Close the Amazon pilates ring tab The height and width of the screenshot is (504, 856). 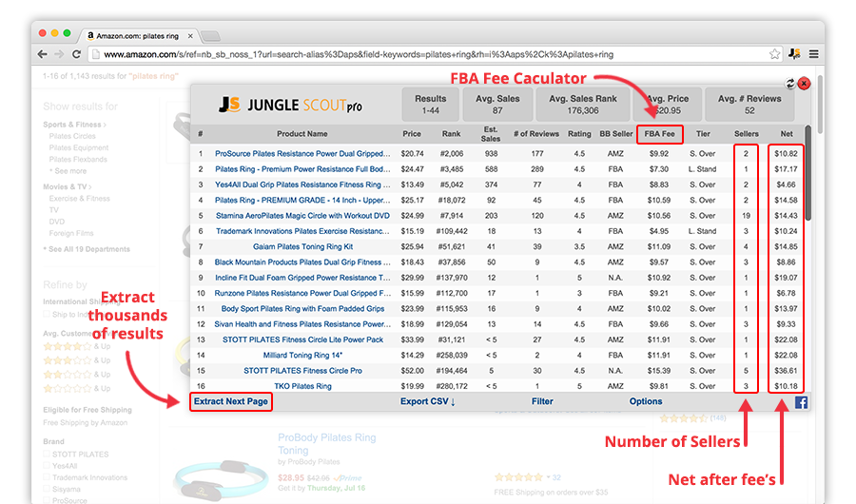pyautogui.click(x=190, y=36)
